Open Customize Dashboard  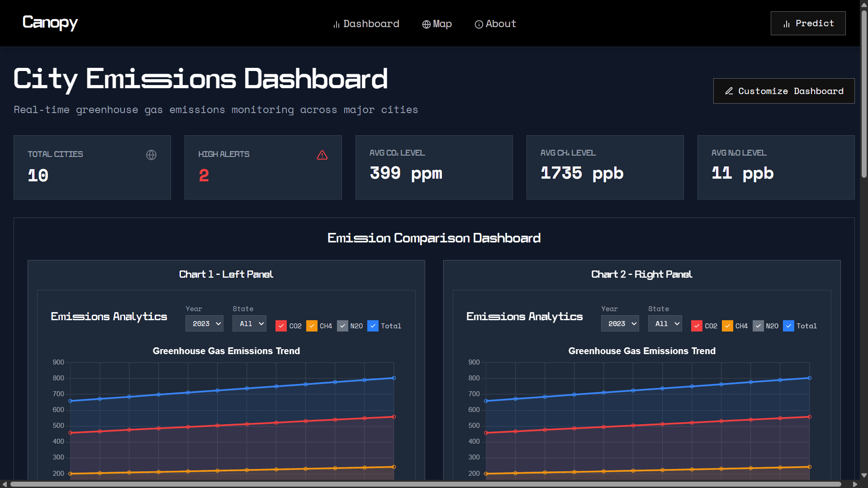(x=784, y=91)
